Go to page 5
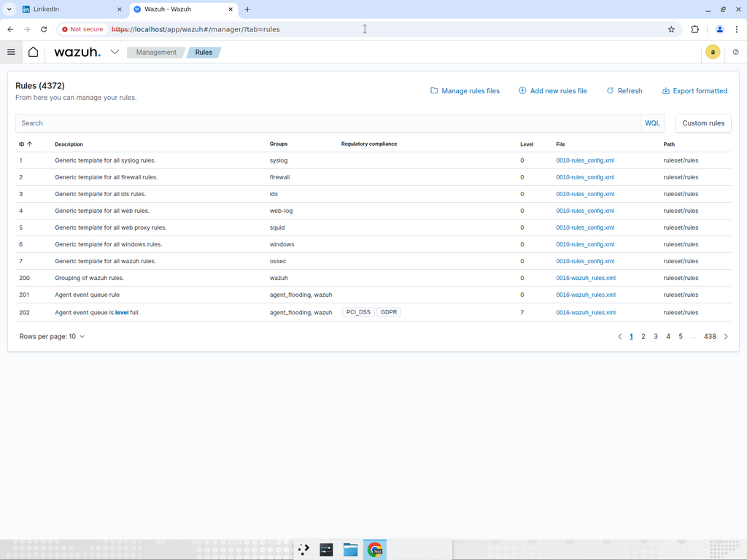Viewport: 747px width, 560px height. [x=681, y=337]
